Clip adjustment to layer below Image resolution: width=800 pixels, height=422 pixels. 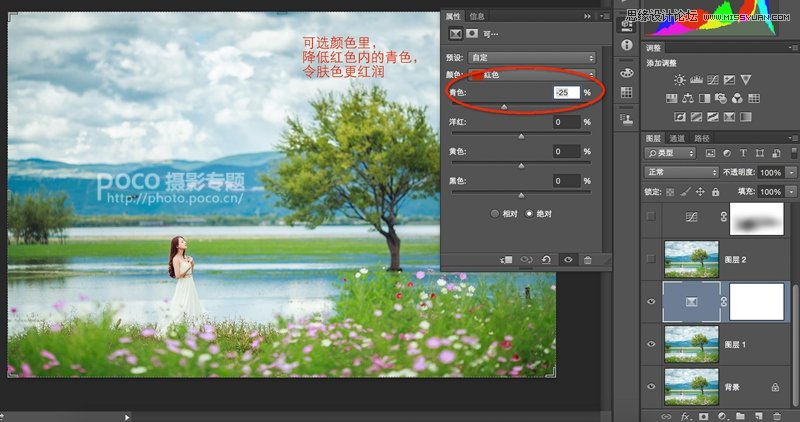[x=506, y=260]
